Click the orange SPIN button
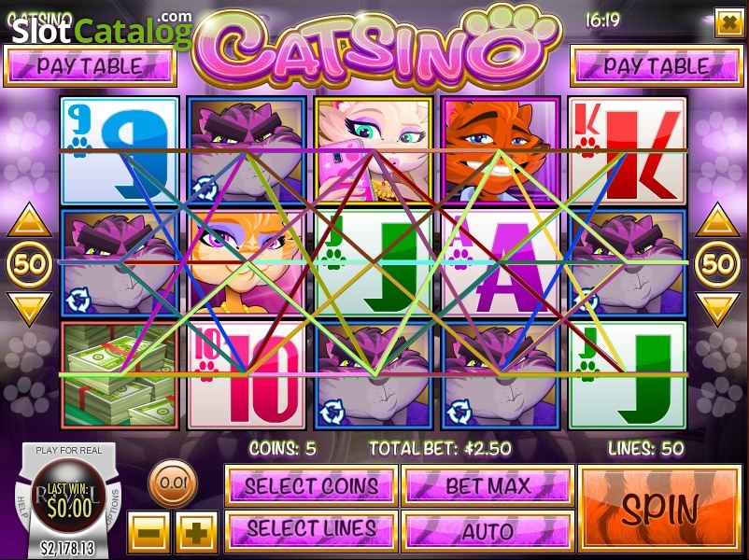This screenshot has height=560, width=749. (x=660, y=509)
